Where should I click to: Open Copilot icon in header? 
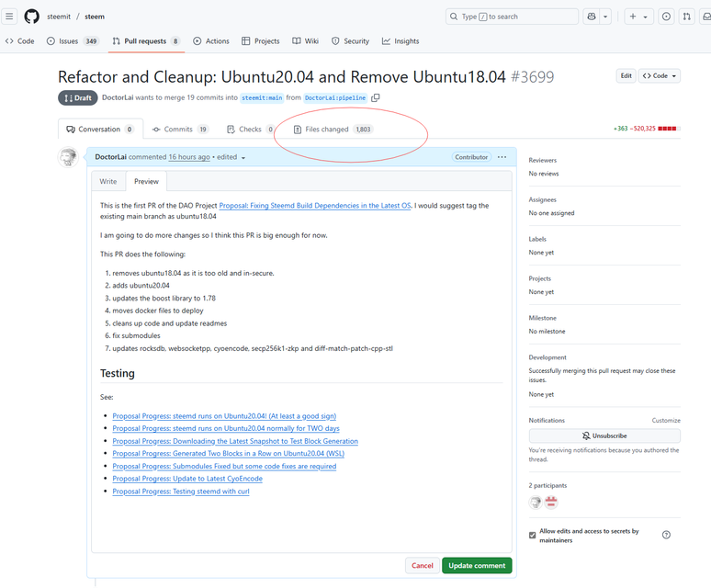pyautogui.click(x=592, y=17)
